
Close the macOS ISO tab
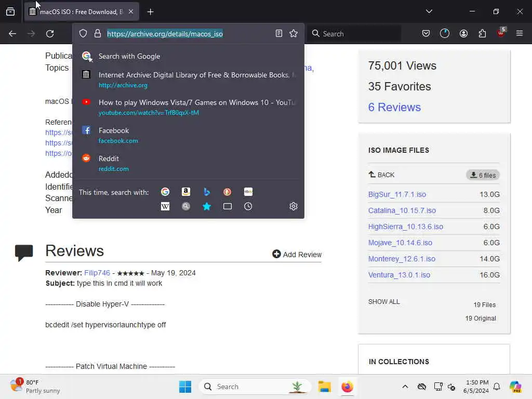click(x=131, y=12)
